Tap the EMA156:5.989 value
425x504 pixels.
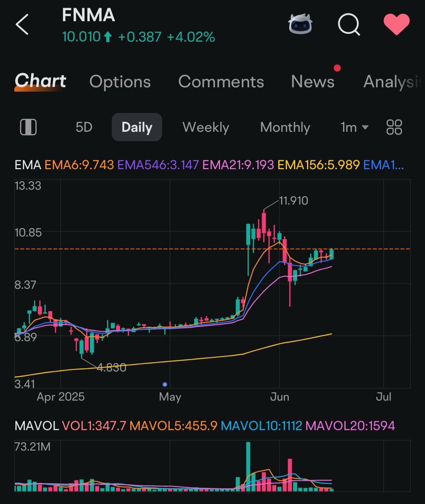pyautogui.click(x=318, y=164)
